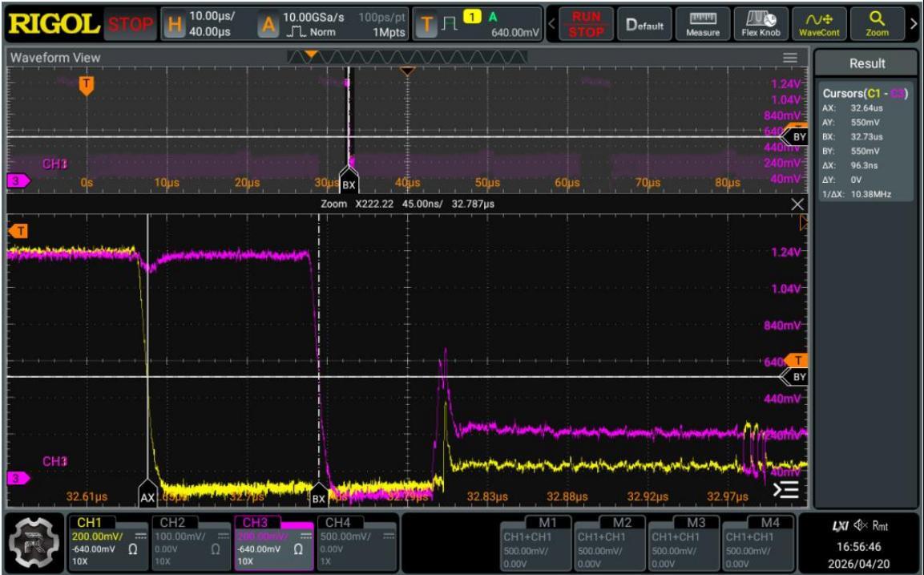Open the gear settings menu icon
924x575 pixels.
click(34, 541)
